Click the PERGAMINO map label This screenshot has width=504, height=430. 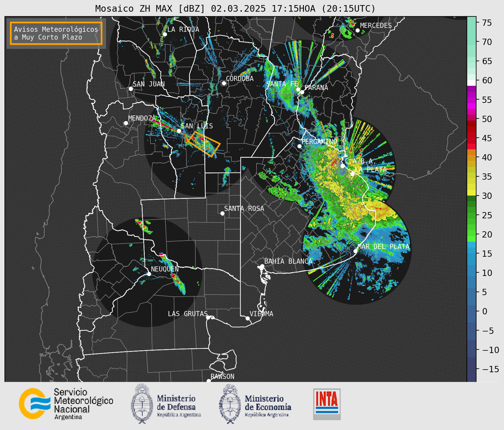point(319,141)
